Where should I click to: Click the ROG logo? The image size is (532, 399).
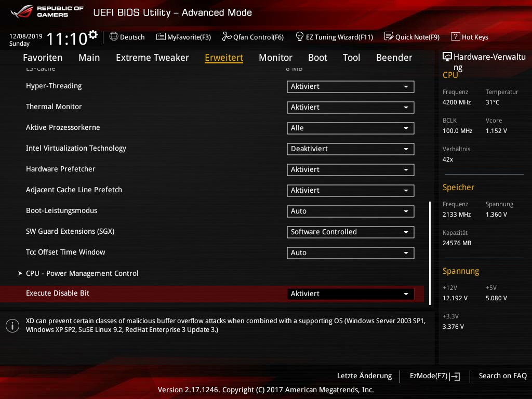pyautogui.click(x=22, y=11)
